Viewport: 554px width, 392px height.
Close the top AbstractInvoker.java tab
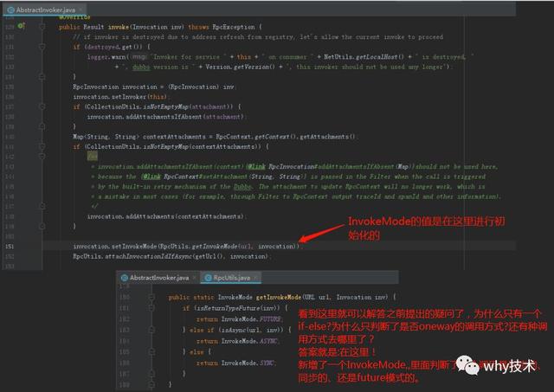pos(81,10)
